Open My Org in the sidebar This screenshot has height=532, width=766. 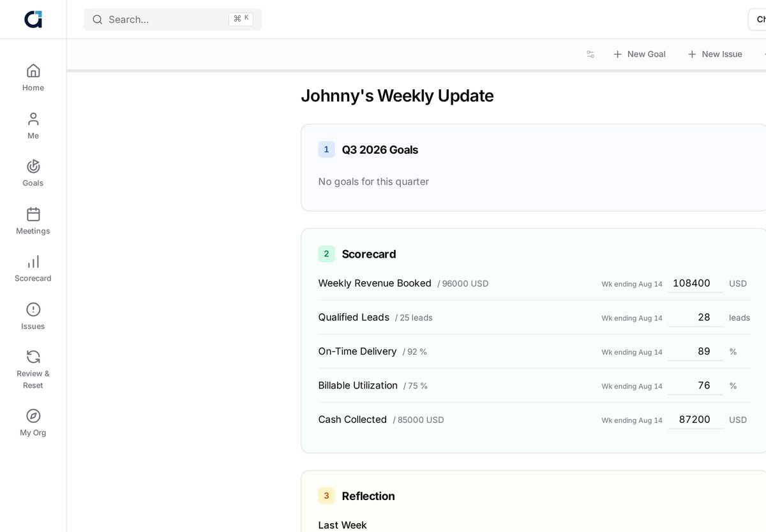coord(33,423)
